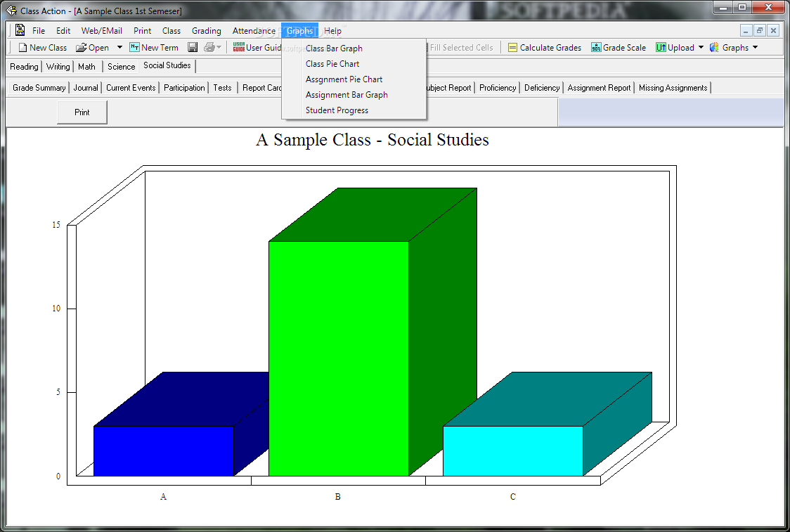790x532 pixels.
Task: Open the Subject Report tab
Action: tap(449, 88)
